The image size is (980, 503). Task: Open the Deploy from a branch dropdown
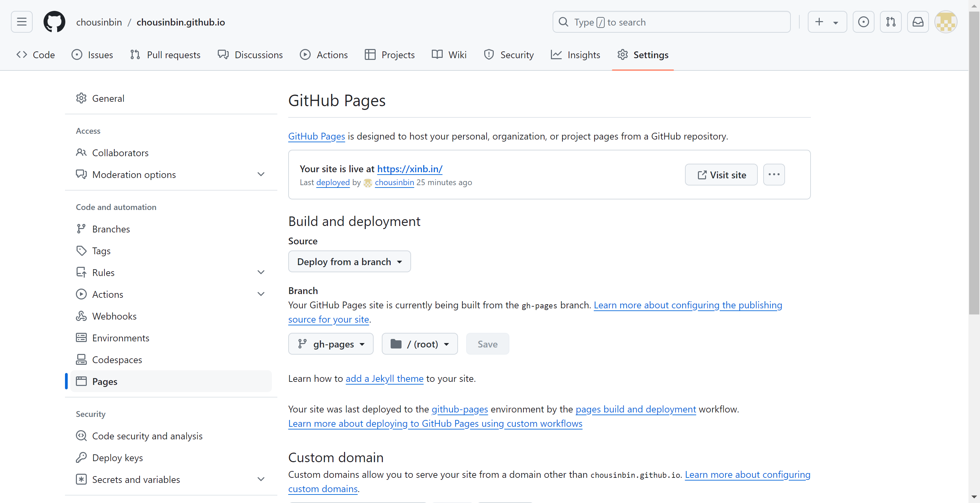(x=349, y=262)
